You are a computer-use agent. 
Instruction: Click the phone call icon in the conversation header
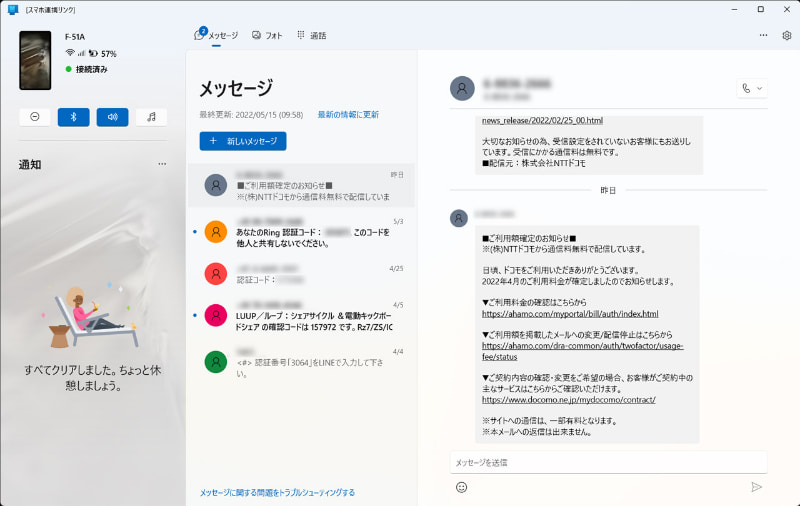pyautogui.click(x=746, y=88)
